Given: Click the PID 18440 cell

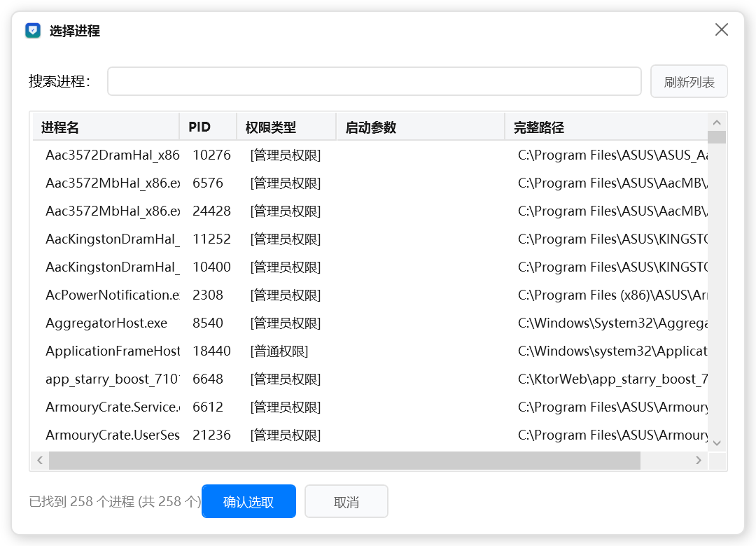Looking at the screenshot, I should coord(211,351).
